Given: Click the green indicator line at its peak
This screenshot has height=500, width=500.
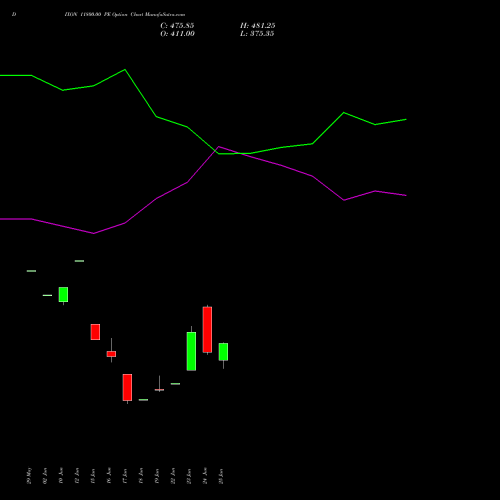Looking at the screenshot, I should [x=125, y=70].
